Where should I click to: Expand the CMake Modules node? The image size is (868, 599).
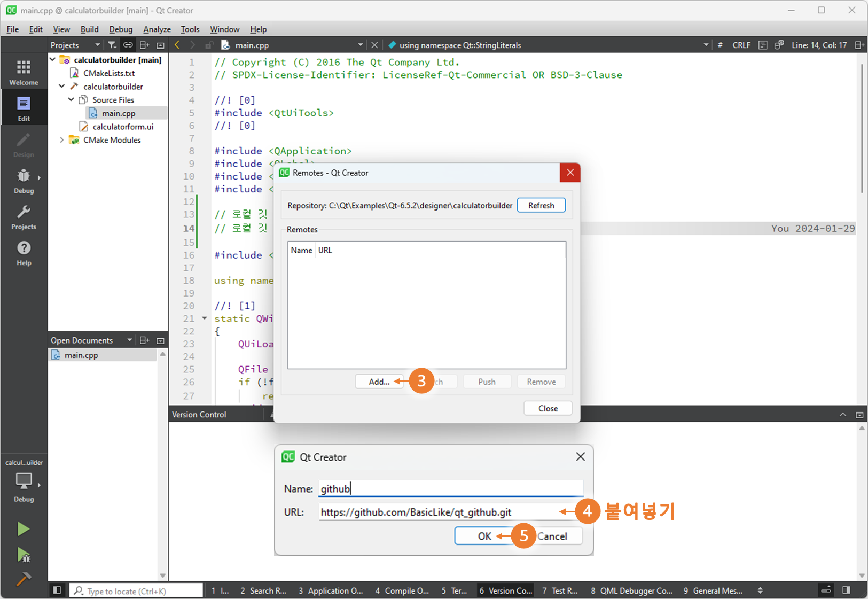tap(62, 139)
